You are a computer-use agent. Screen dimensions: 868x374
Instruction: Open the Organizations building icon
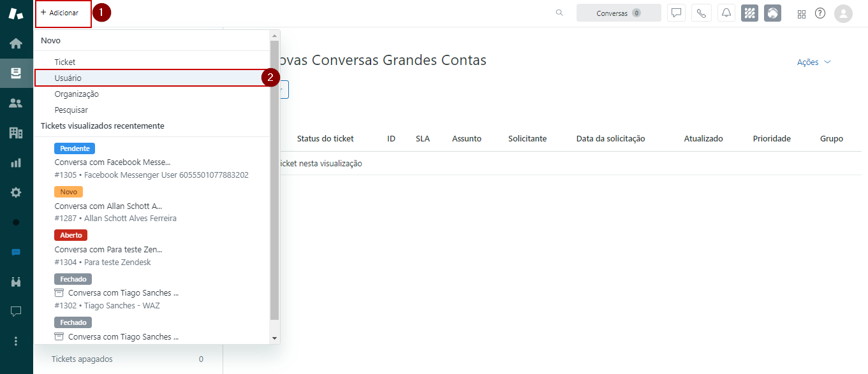pyautogui.click(x=16, y=133)
